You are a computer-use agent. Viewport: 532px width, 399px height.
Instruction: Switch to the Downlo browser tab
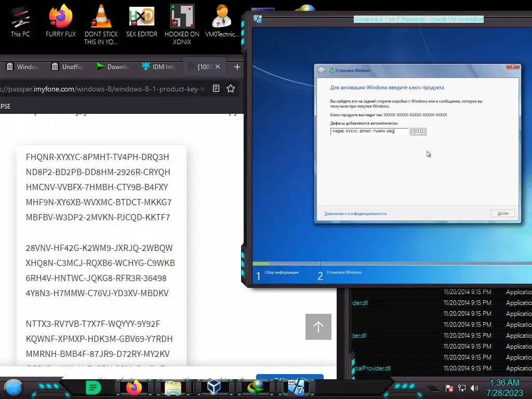point(113,67)
